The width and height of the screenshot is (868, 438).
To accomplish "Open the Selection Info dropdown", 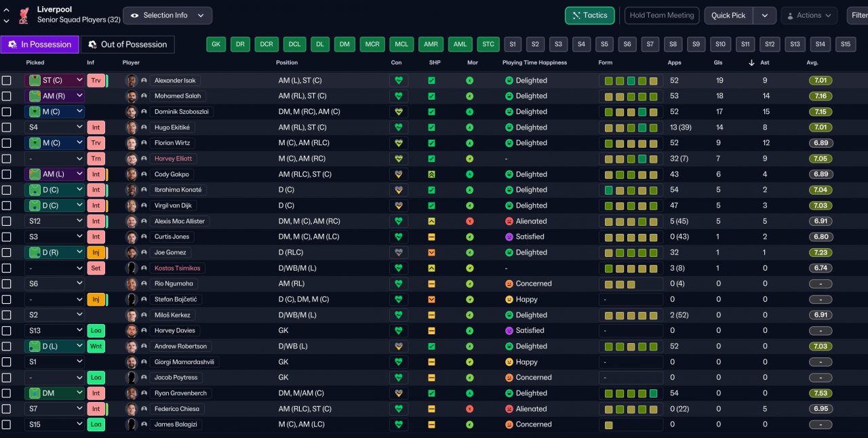I will pos(167,16).
